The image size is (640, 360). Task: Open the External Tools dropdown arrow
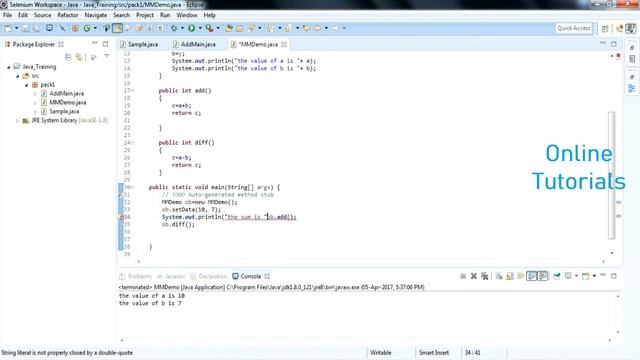pyautogui.click(x=218, y=28)
